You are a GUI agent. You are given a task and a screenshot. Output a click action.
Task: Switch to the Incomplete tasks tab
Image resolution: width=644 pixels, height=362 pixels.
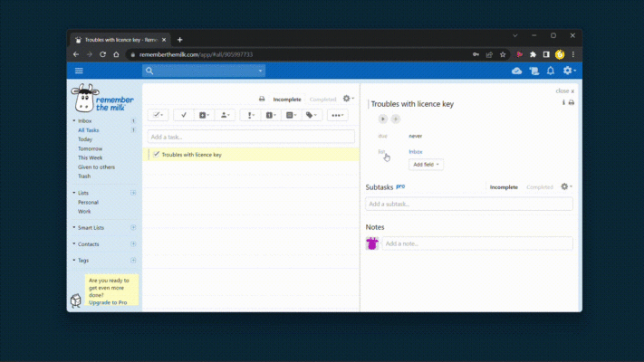coord(287,100)
